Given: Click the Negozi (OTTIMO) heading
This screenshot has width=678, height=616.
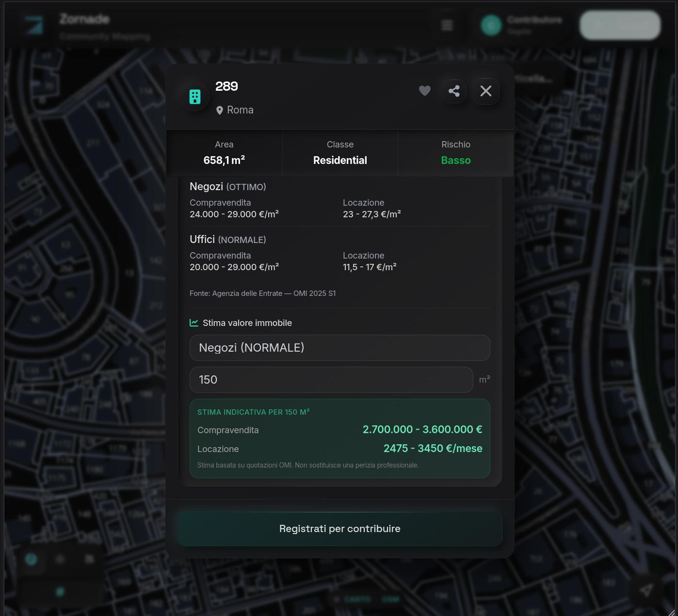Looking at the screenshot, I should [228, 187].
